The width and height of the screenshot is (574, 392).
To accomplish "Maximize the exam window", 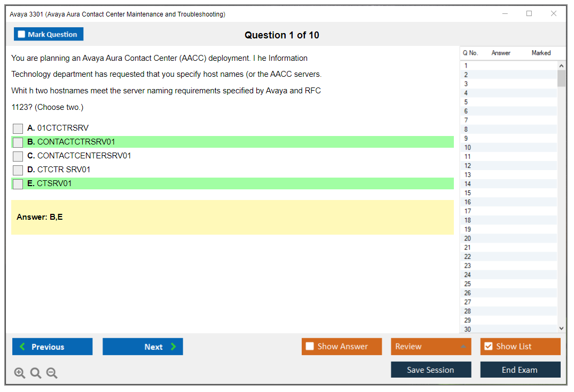I will 529,14.
